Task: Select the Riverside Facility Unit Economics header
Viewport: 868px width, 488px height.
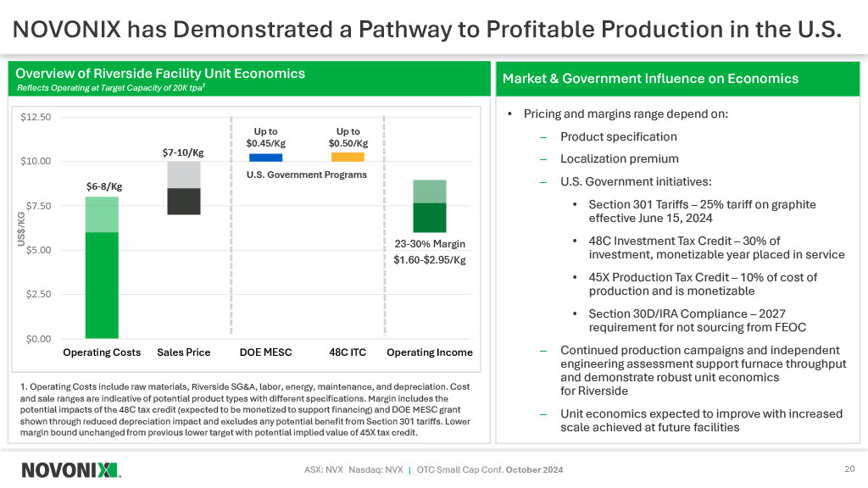Action: (161, 74)
